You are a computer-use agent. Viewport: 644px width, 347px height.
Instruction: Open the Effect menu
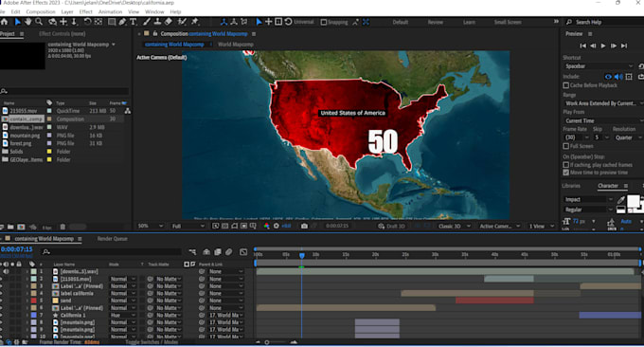point(86,12)
